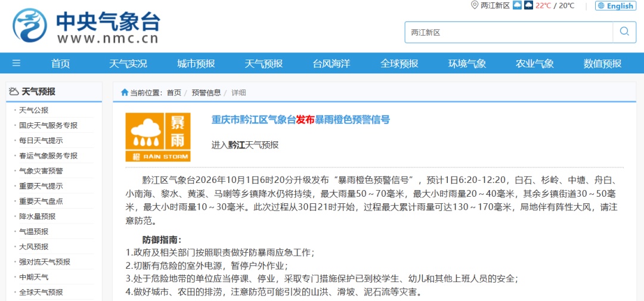
Task: Open 每日天气提示 in the sidebar
Action: pyautogui.click(x=41, y=141)
